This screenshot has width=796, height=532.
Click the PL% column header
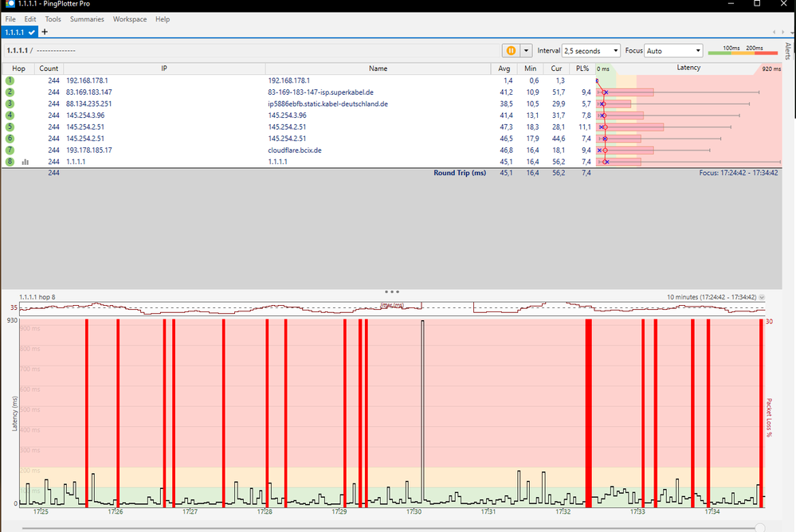(582, 68)
